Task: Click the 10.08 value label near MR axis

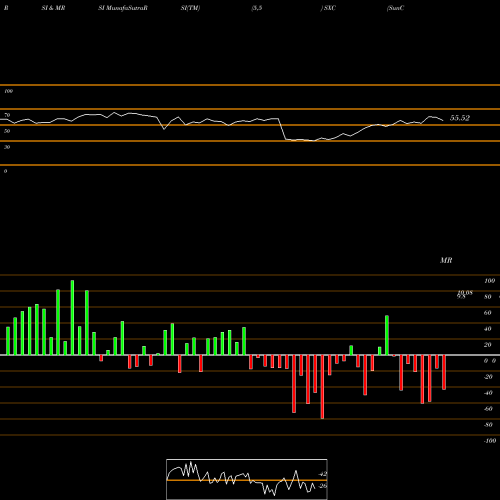Action: (465, 293)
